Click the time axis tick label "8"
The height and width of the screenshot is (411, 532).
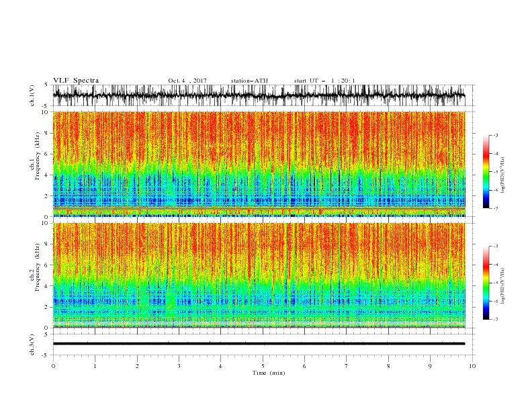[388, 366]
